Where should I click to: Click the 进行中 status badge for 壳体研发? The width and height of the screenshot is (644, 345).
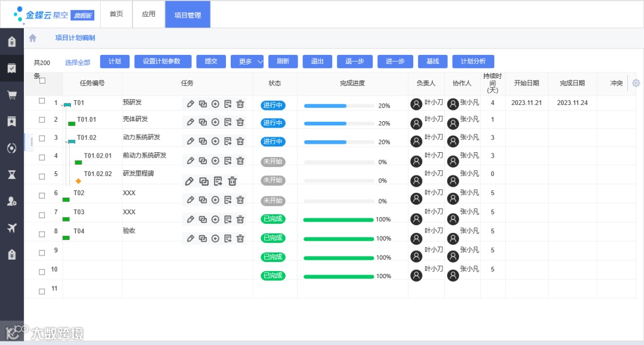(x=273, y=122)
